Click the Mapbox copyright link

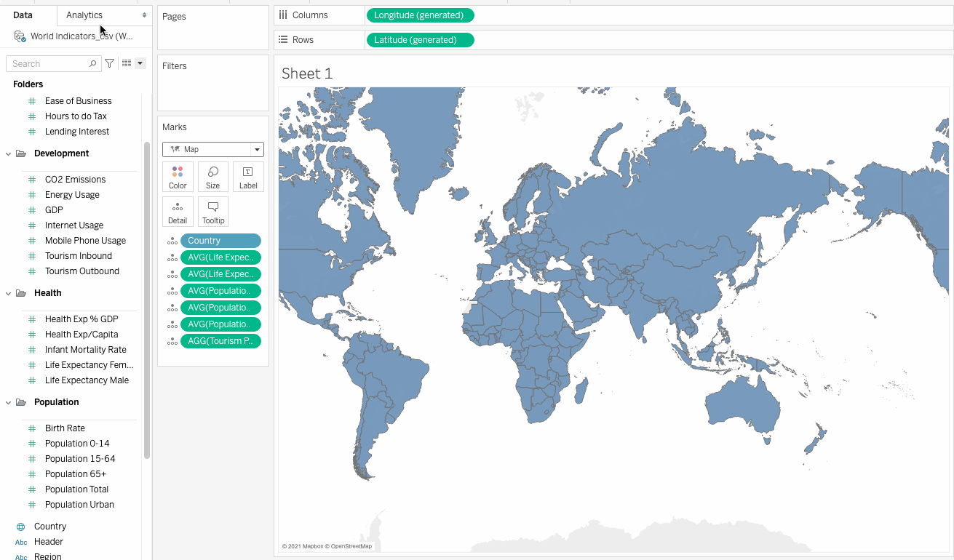[303, 545]
